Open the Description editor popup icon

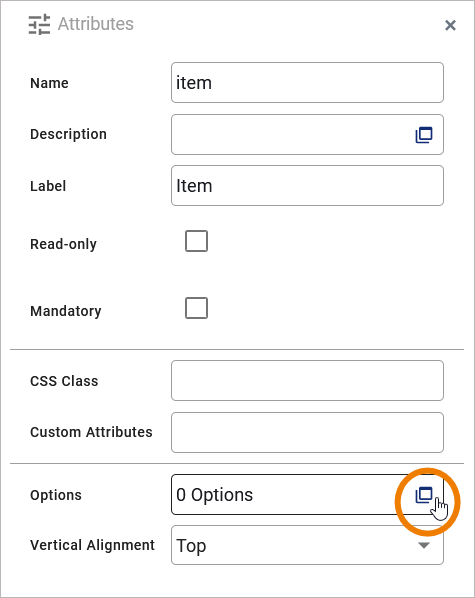point(424,135)
